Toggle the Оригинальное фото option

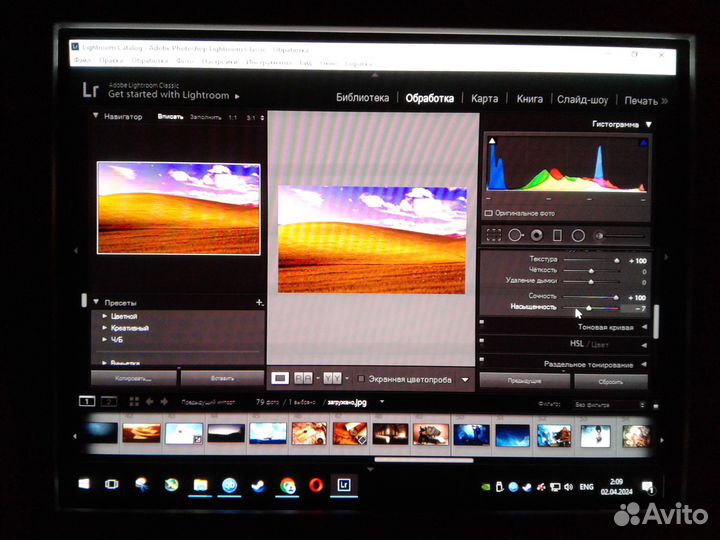pos(489,213)
